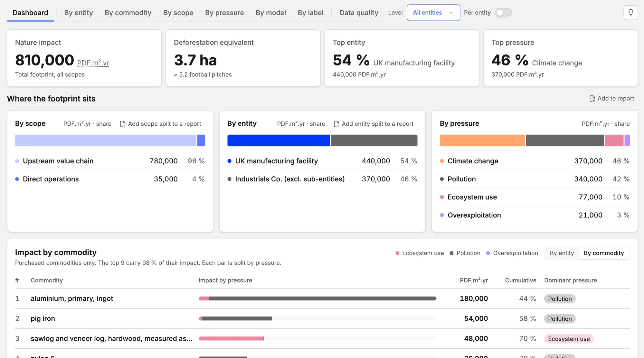Switch to the By entity tab
This screenshot has width=644, height=358.
(79, 13)
